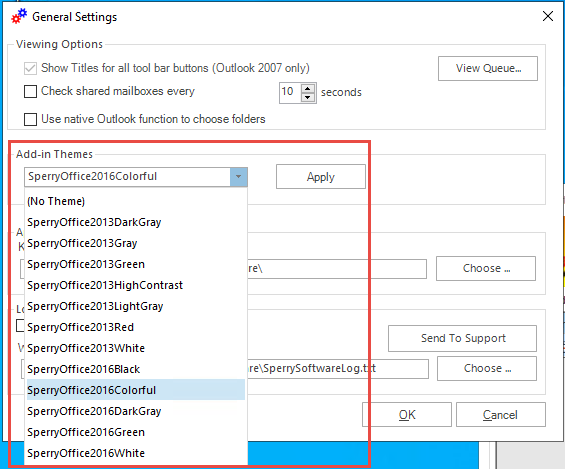Collapse the Add-in Themes dropdown arrow
565x469 pixels.
pos(239,177)
